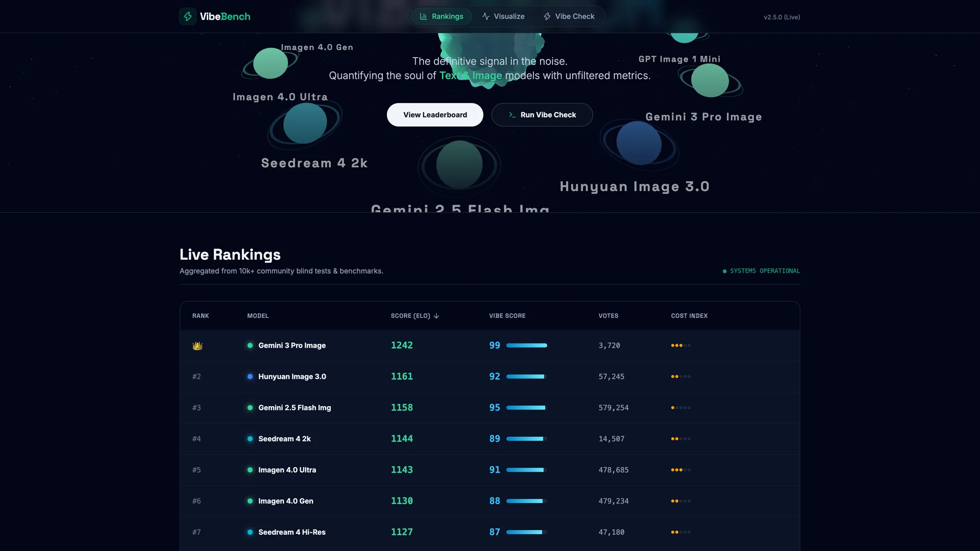Sort by the Rank column header
The image size is (980, 551).
201,316
